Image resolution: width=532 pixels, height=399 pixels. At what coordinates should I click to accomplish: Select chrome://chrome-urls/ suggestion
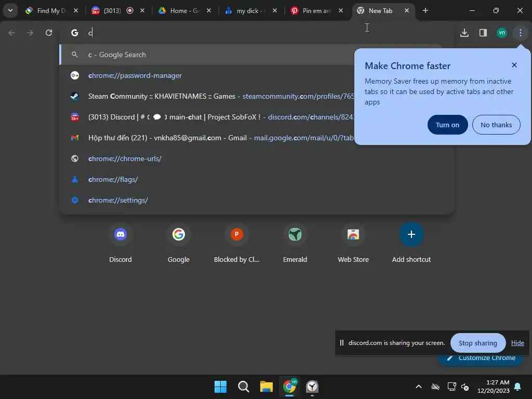click(257, 158)
